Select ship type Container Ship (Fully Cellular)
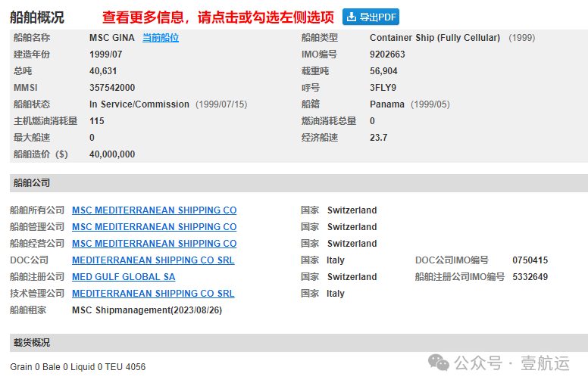The width and height of the screenshot is (588, 386). click(x=435, y=38)
